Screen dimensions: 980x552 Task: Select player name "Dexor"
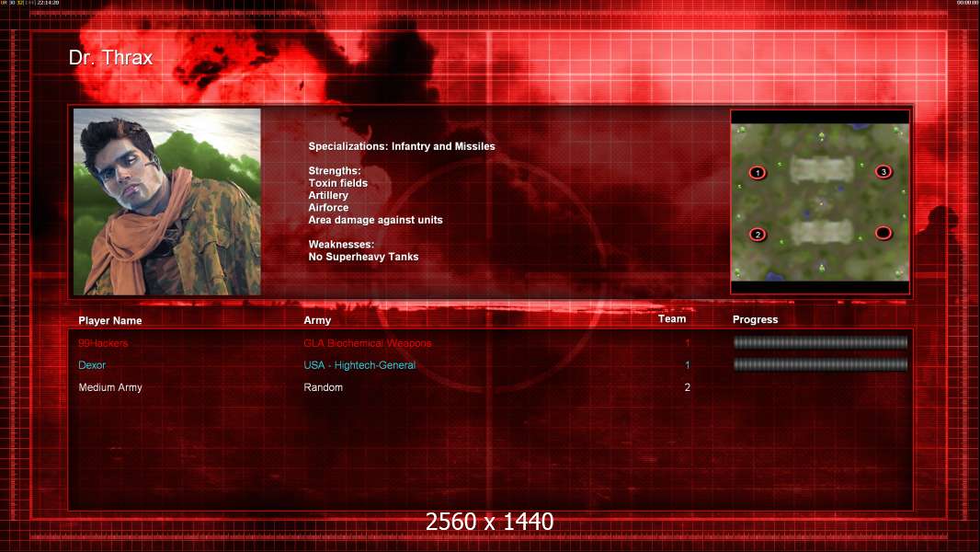(x=92, y=365)
